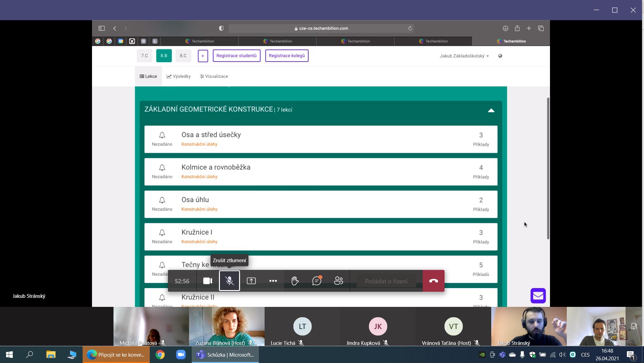Click the globe language icon

pyautogui.click(x=500, y=56)
